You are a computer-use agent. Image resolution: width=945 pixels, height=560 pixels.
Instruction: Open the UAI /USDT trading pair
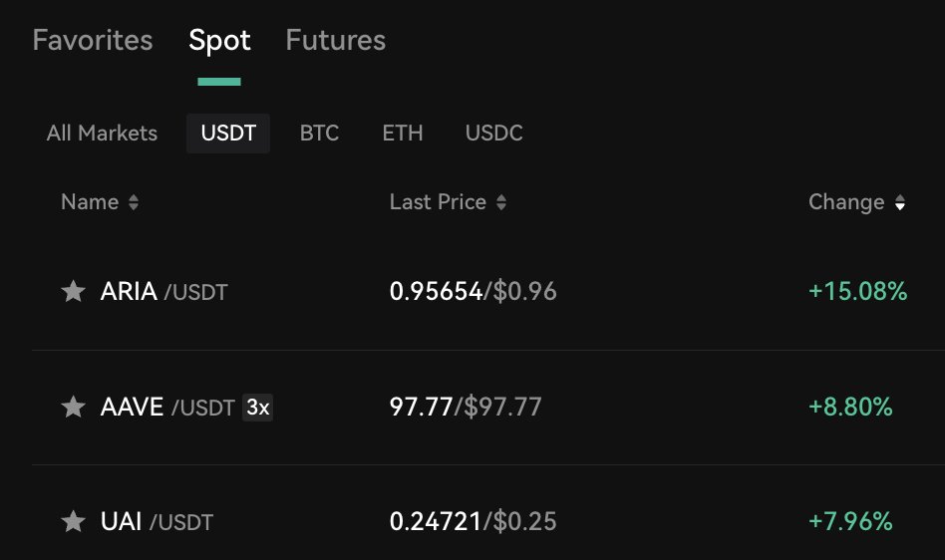(157, 521)
